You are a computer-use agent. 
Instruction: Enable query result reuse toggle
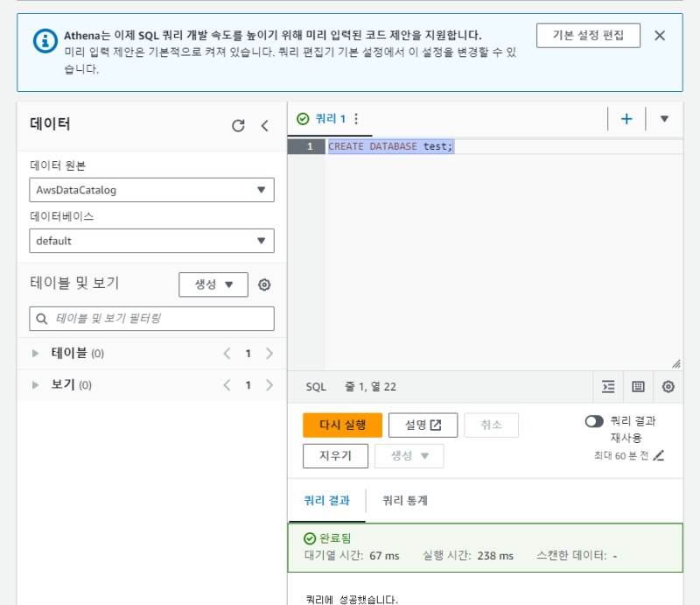point(595,421)
